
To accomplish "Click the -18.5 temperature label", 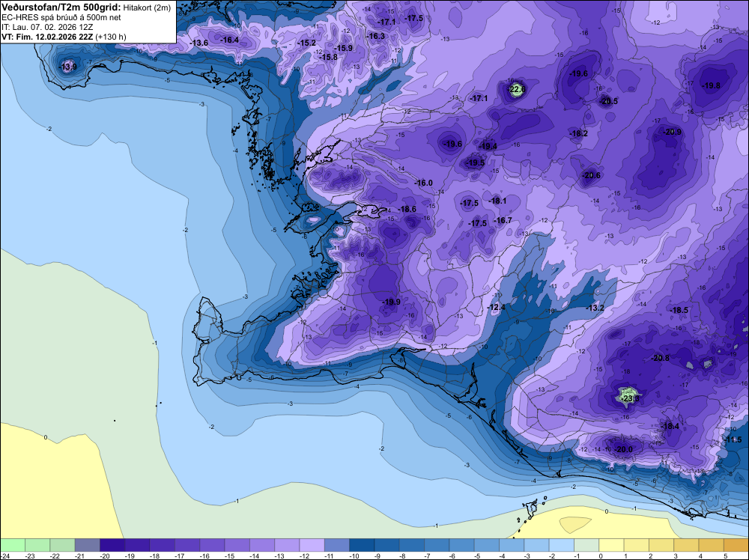I will coord(679,310).
